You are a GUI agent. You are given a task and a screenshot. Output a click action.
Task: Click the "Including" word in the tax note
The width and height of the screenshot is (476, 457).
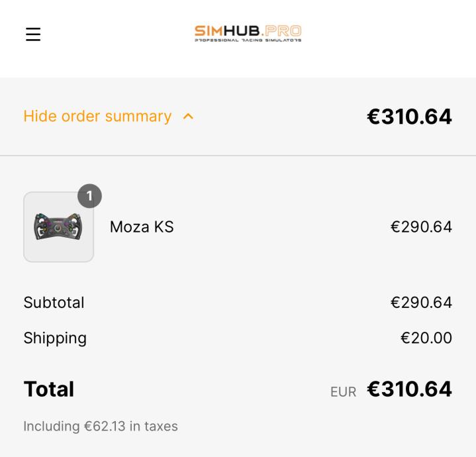pos(52,427)
